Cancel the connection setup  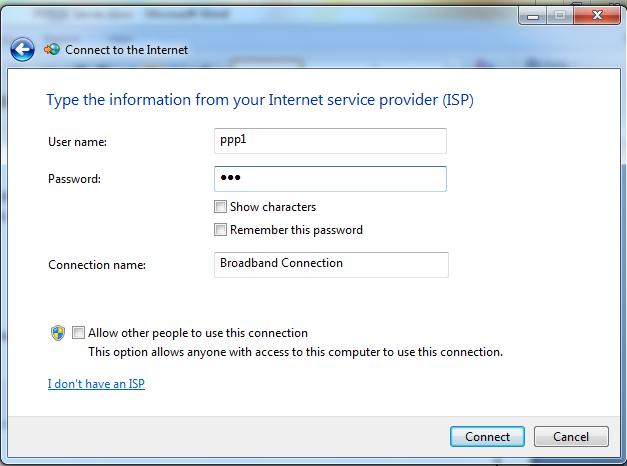pos(571,436)
